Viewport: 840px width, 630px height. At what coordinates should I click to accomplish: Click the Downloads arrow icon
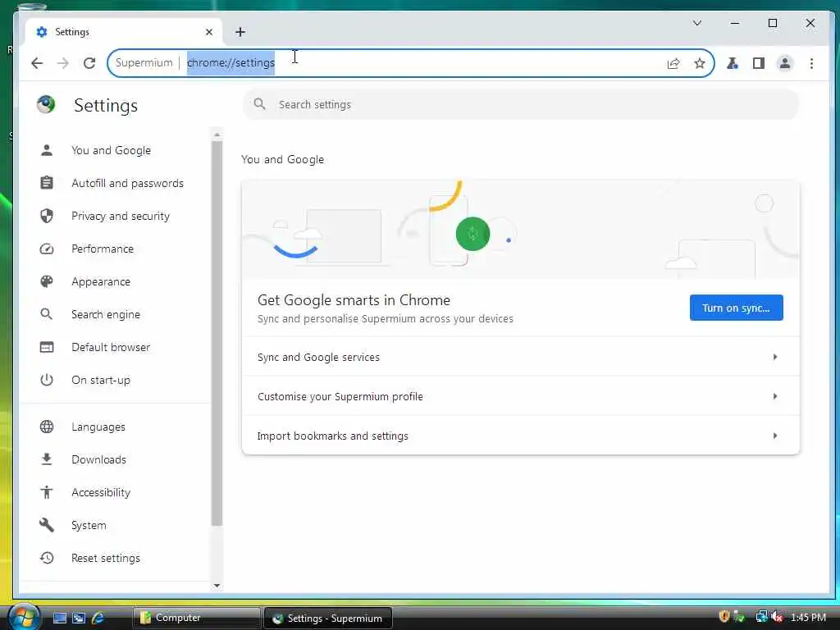(x=47, y=459)
